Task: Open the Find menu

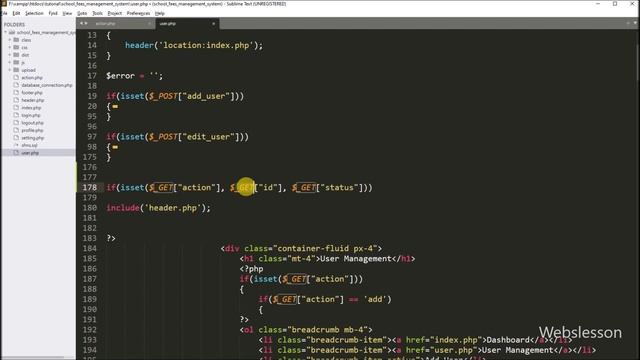Action: [x=53, y=13]
